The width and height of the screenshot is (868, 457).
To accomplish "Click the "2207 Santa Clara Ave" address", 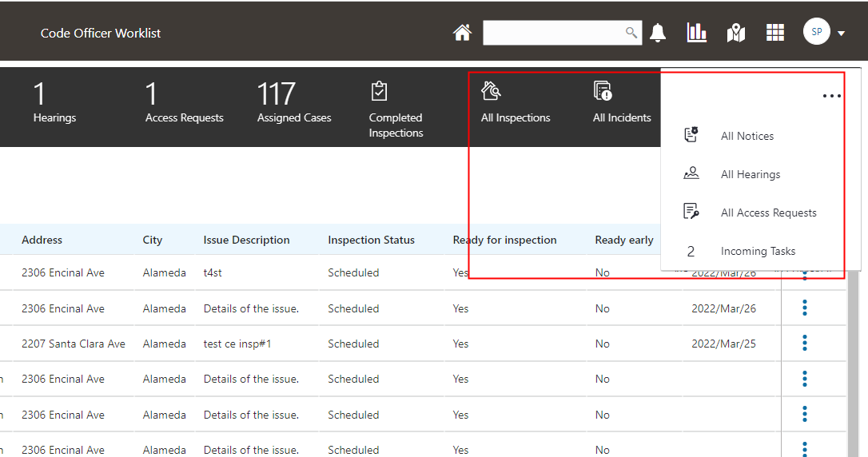I will click(73, 344).
